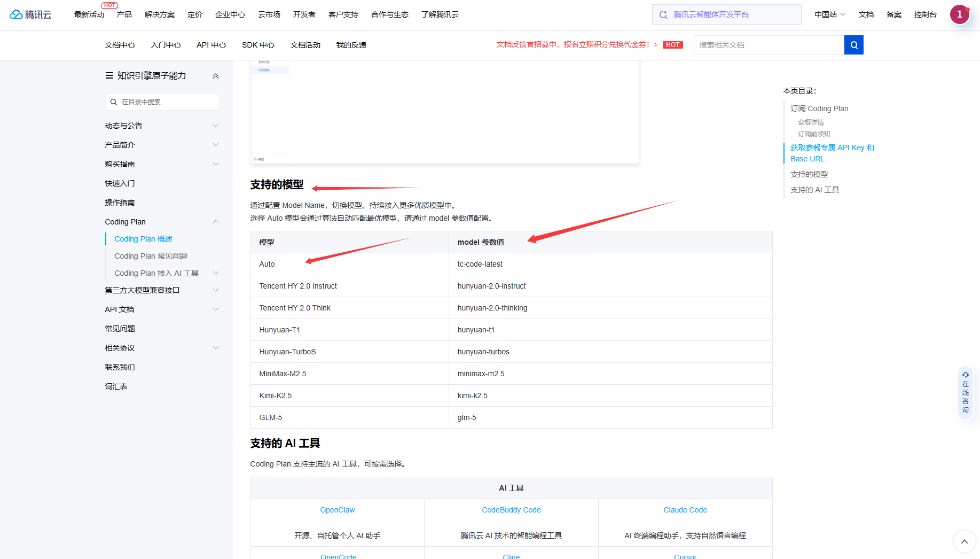Image resolution: width=980 pixels, height=559 pixels.
Task: Expand the 动态与公告 sidebar section
Action: pyautogui.click(x=216, y=126)
